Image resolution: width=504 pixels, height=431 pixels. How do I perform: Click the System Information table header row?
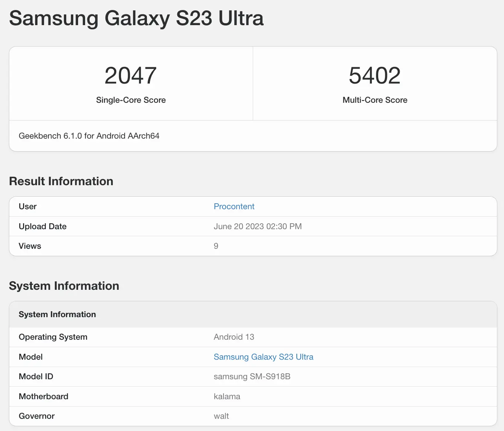click(x=253, y=314)
